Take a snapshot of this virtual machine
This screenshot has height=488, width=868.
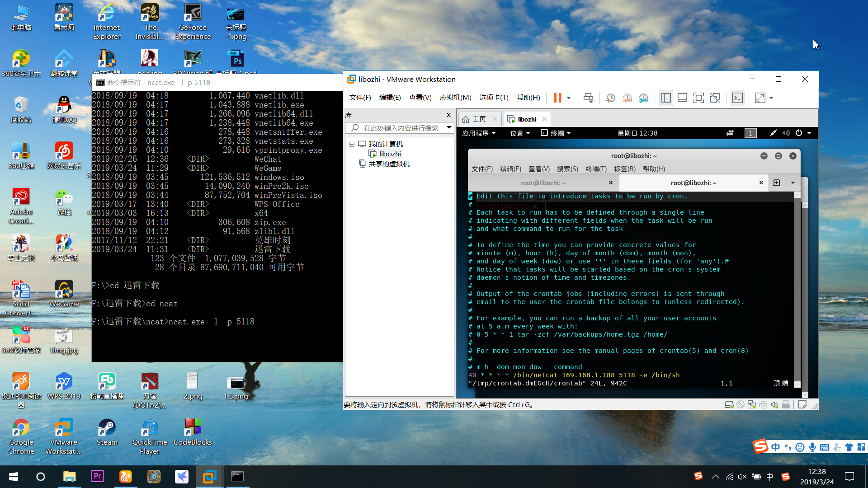[611, 98]
